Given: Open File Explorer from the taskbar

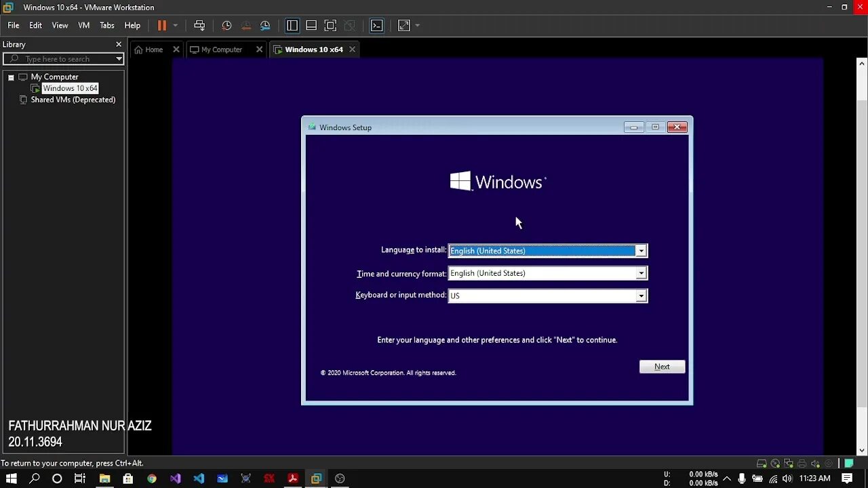Looking at the screenshot, I should (x=104, y=479).
